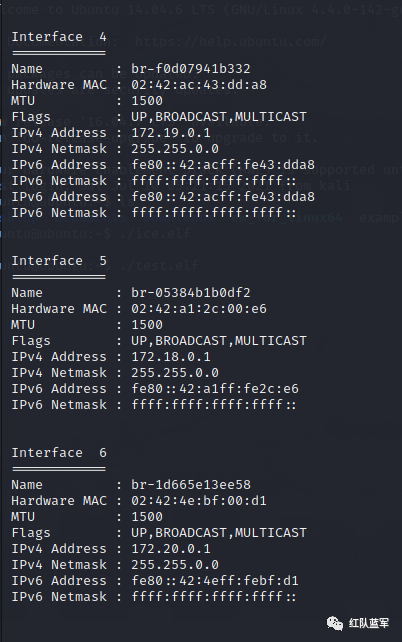Click MAC address 02:42:ac:43:dd:a8

tap(199, 85)
